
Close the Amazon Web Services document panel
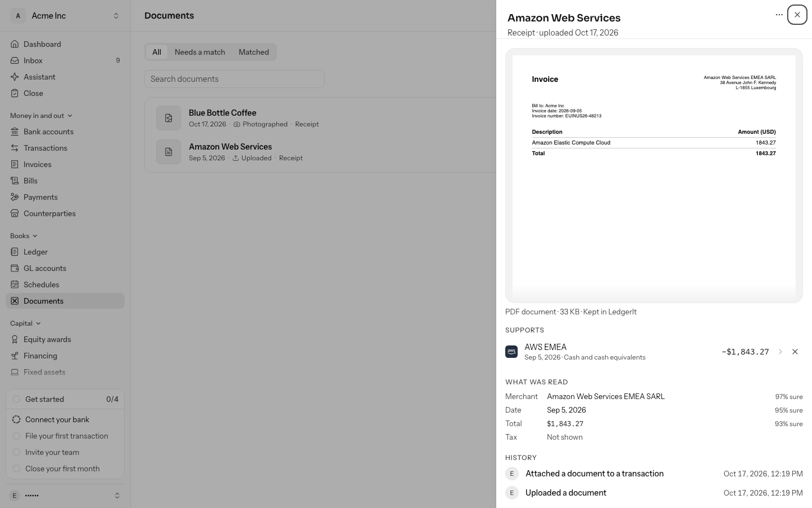pos(797,15)
